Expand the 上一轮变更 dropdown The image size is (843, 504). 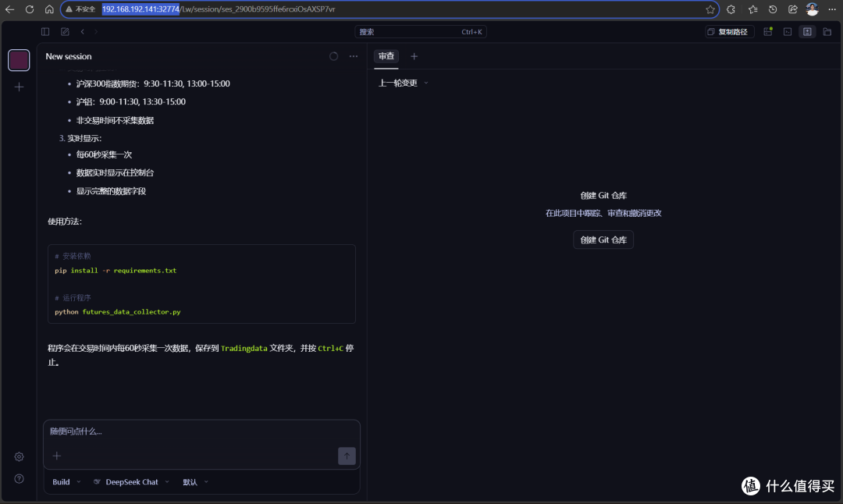(x=403, y=83)
